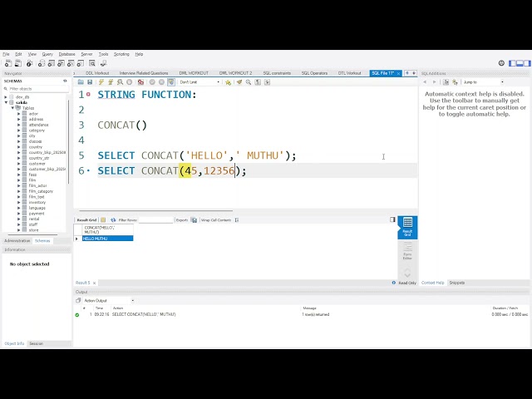This screenshot has height=399, width=532.
Task: Open the schema inspector icon
Action: tap(30, 63)
